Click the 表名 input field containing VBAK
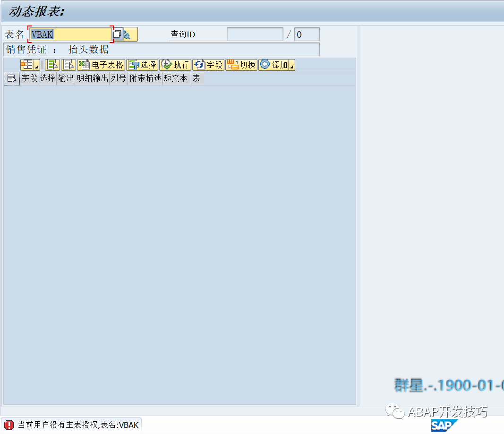The height and width of the screenshot is (434, 504). coord(71,34)
